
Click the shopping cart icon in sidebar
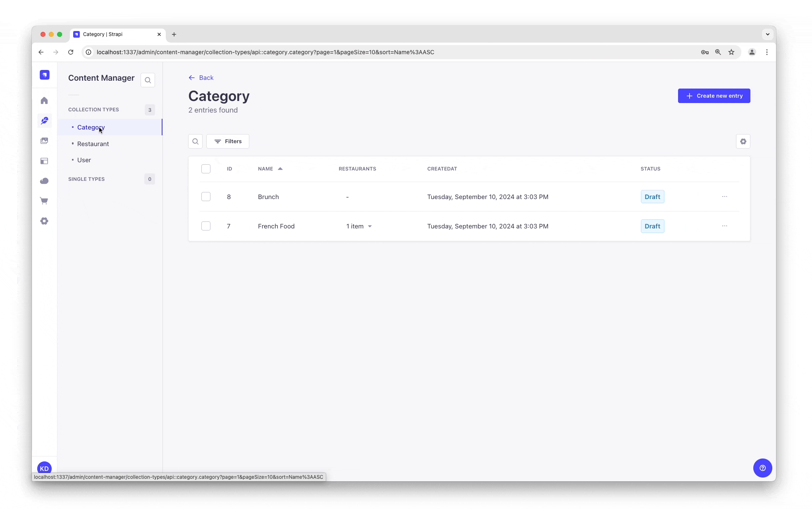pos(45,201)
